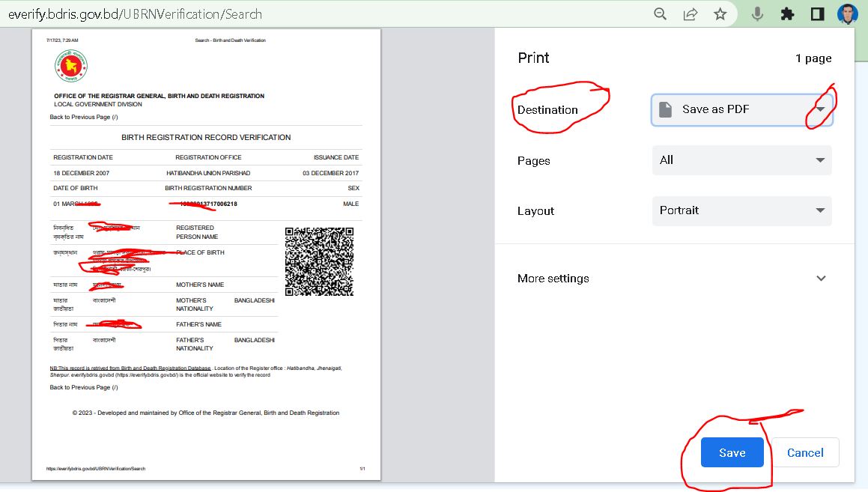Expand the More settings section

tap(821, 279)
